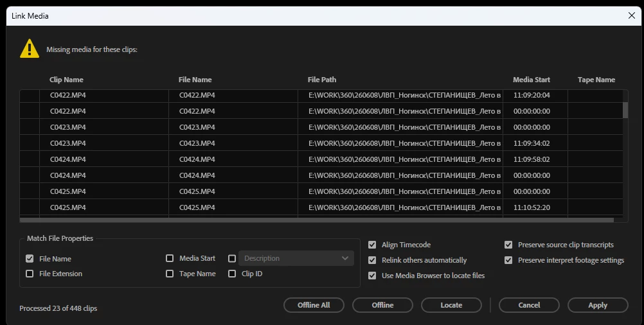Toggle Preserve interpret footage settings
Image resolution: width=644 pixels, height=325 pixels.
(x=508, y=260)
